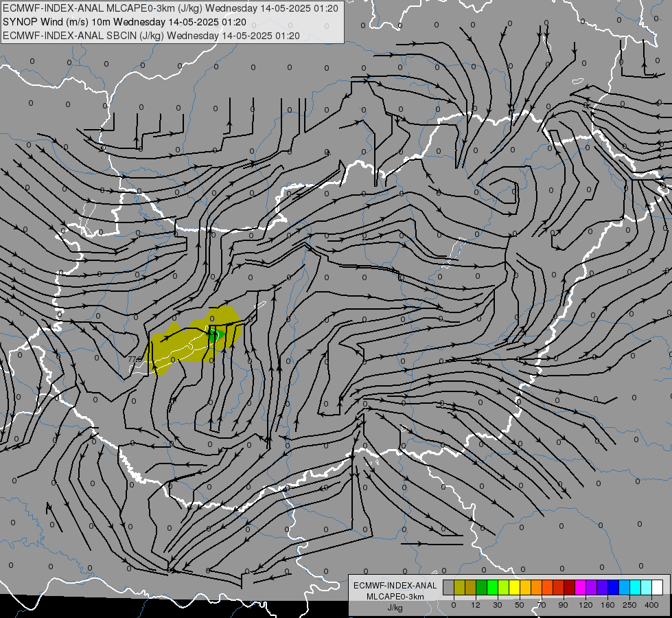Screen dimensions: 672x618
Task: Click the brownish-gold legend swatch
Action: point(471,588)
